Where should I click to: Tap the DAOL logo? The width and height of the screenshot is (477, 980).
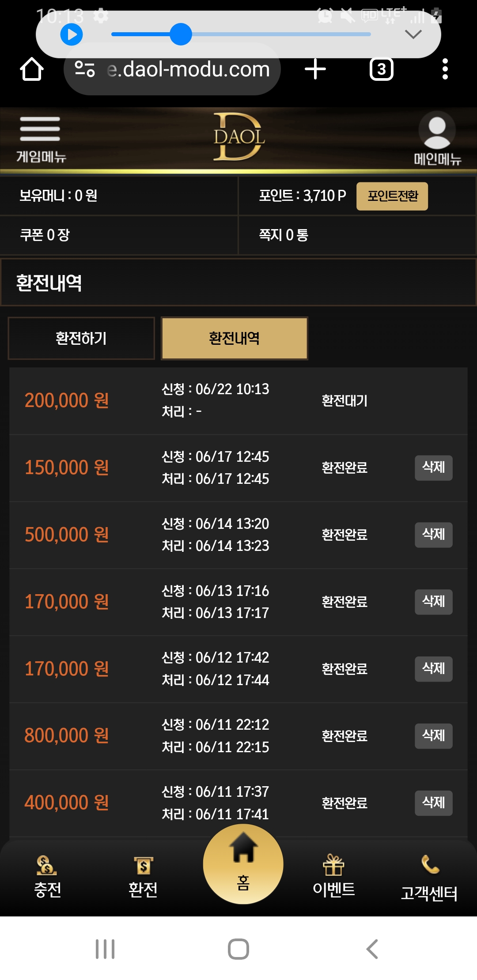[x=239, y=137]
